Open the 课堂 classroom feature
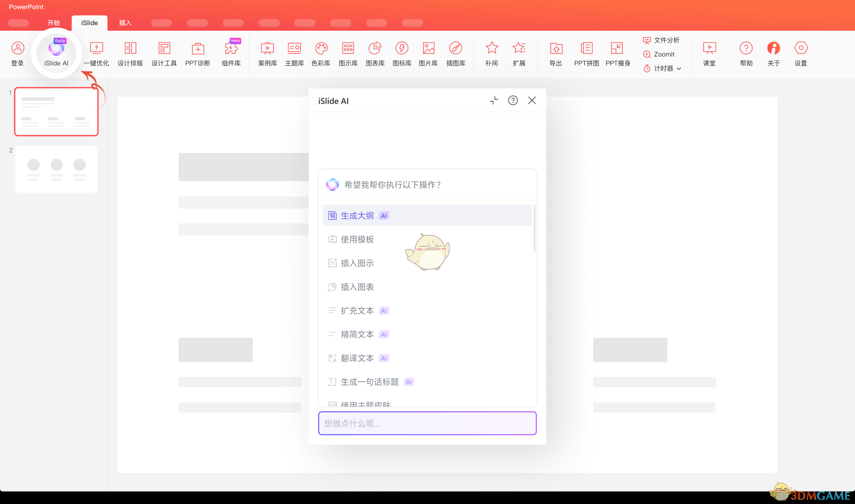 709,53
